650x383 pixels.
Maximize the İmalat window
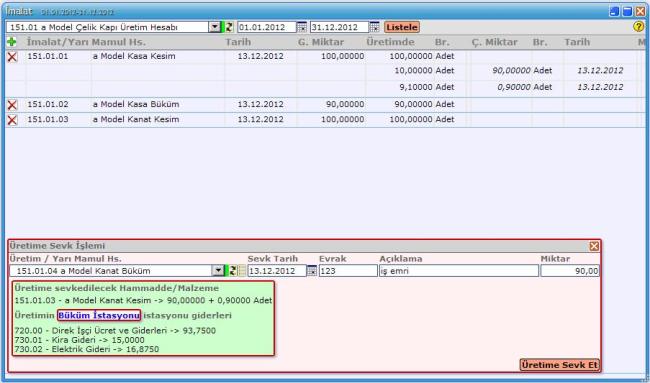click(x=628, y=11)
